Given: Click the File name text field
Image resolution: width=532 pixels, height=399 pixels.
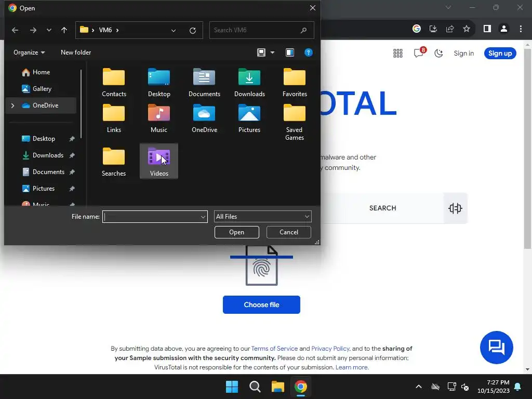Looking at the screenshot, I should pos(151,217).
